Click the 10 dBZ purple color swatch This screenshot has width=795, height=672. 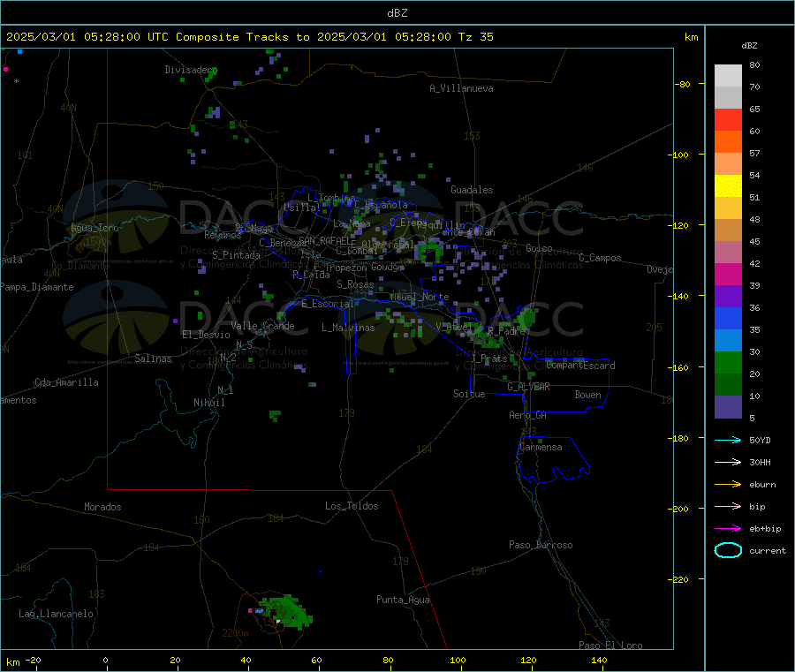(728, 407)
